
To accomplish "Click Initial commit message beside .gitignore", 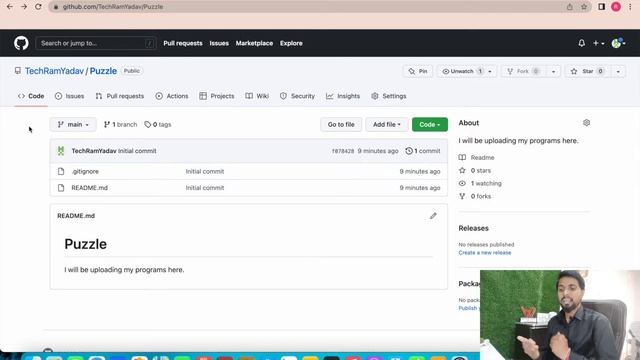I will 205,171.
